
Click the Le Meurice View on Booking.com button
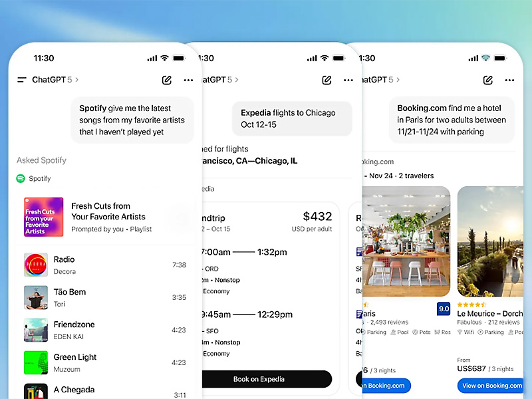tap(491, 386)
